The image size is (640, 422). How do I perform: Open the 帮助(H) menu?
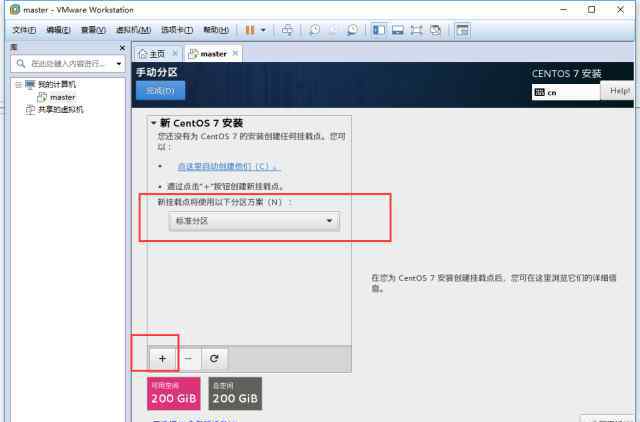click(216, 30)
